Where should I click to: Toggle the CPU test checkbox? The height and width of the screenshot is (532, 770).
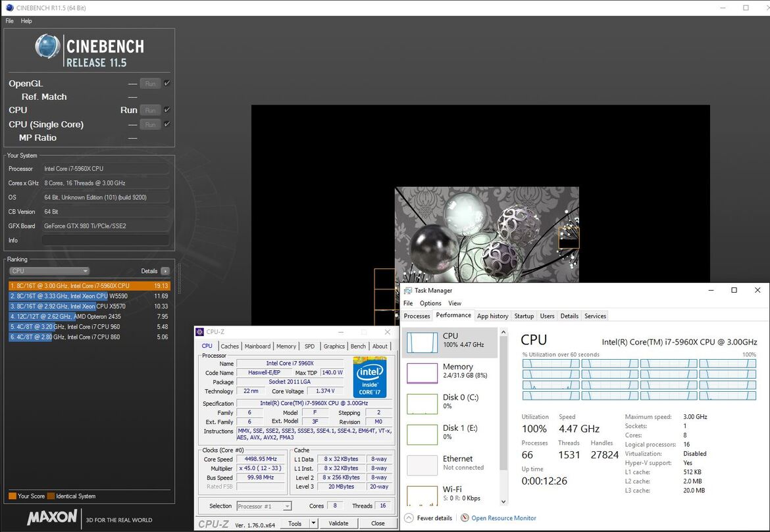pyautogui.click(x=167, y=110)
